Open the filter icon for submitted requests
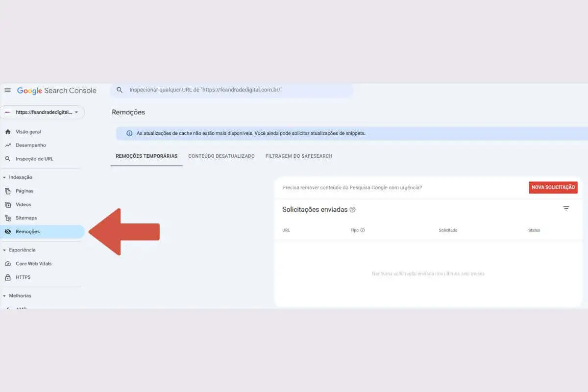Image resolution: width=588 pixels, height=392 pixels. pyautogui.click(x=566, y=208)
